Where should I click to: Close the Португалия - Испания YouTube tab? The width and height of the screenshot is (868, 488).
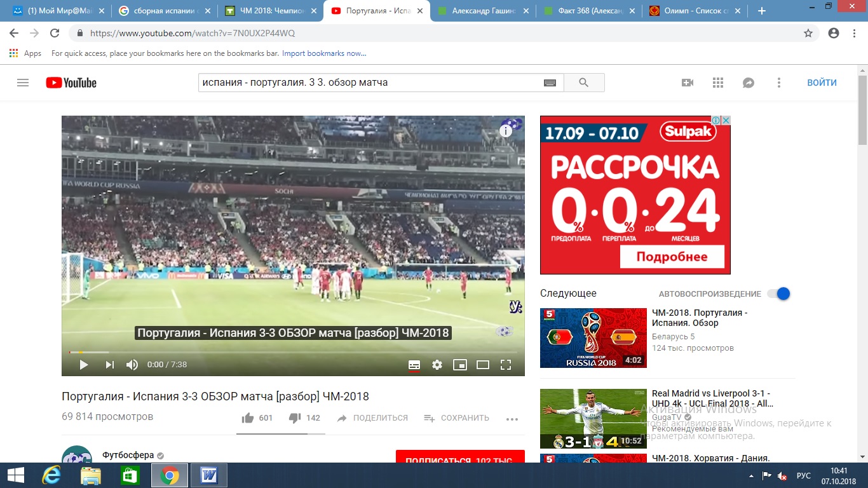(x=419, y=11)
